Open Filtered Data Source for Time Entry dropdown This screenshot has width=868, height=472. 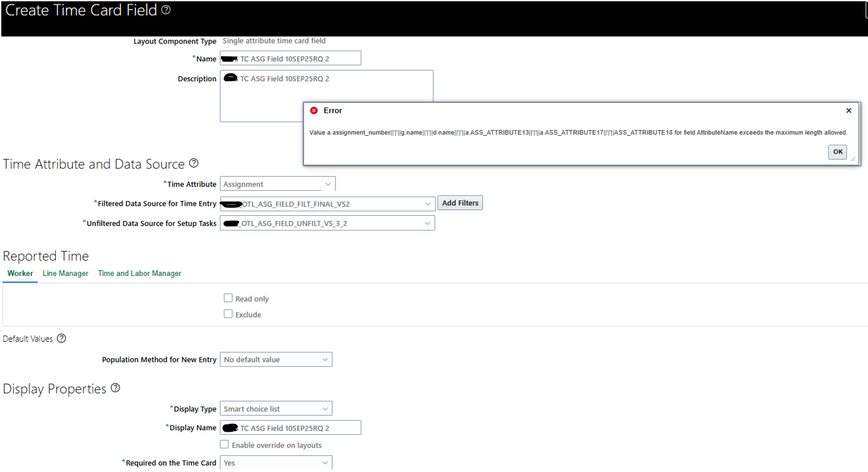pos(327,204)
